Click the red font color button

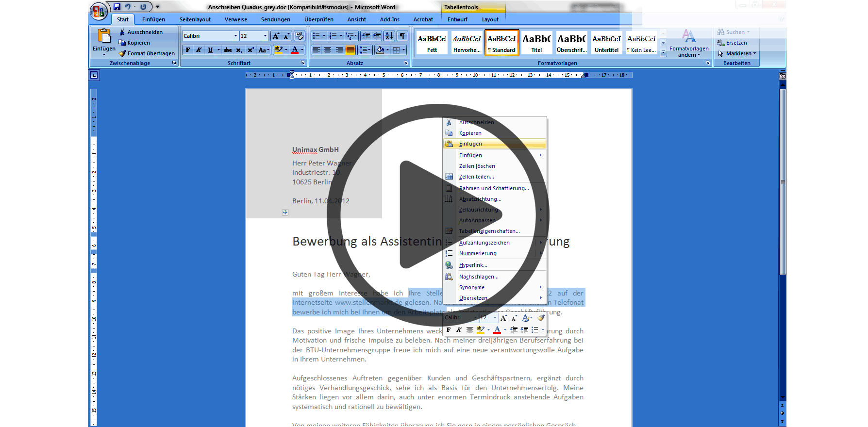tap(295, 50)
